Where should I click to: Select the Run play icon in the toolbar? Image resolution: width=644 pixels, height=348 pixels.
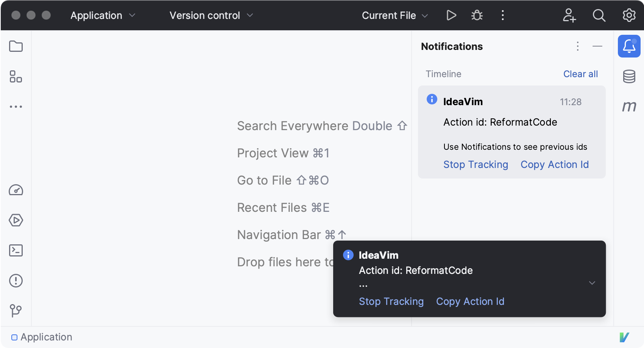[x=451, y=16]
